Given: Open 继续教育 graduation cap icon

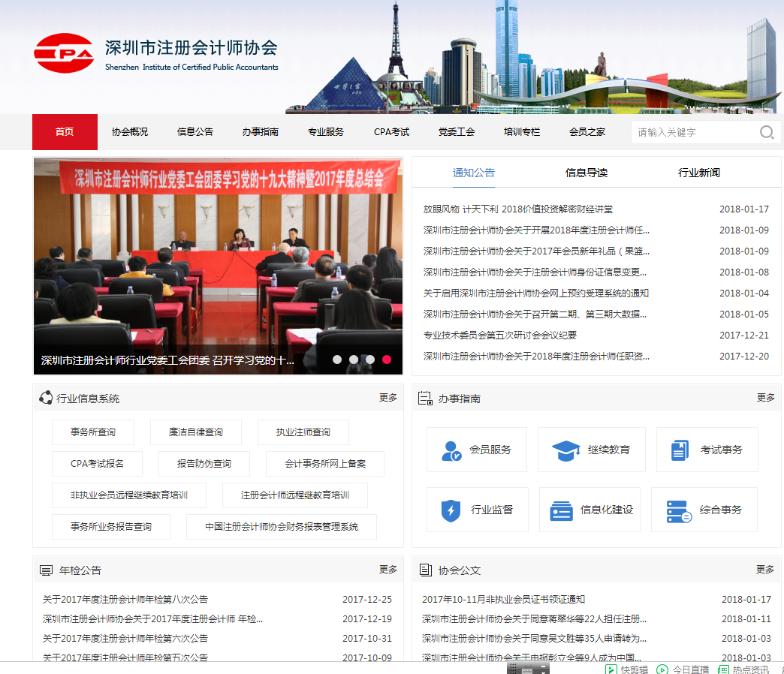Looking at the screenshot, I should point(566,450).
